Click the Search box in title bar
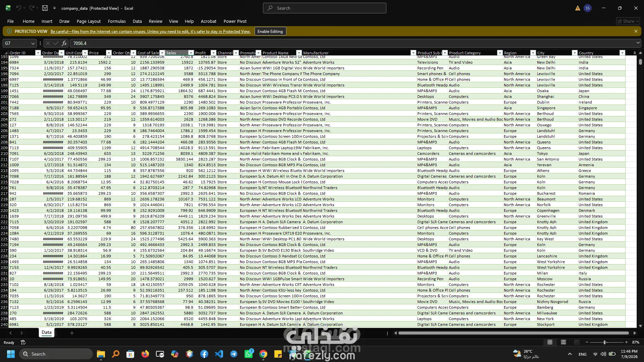Image resolution: width=644 pixels, height=362 pixels. pyautogui.click(x=324, y=8)
